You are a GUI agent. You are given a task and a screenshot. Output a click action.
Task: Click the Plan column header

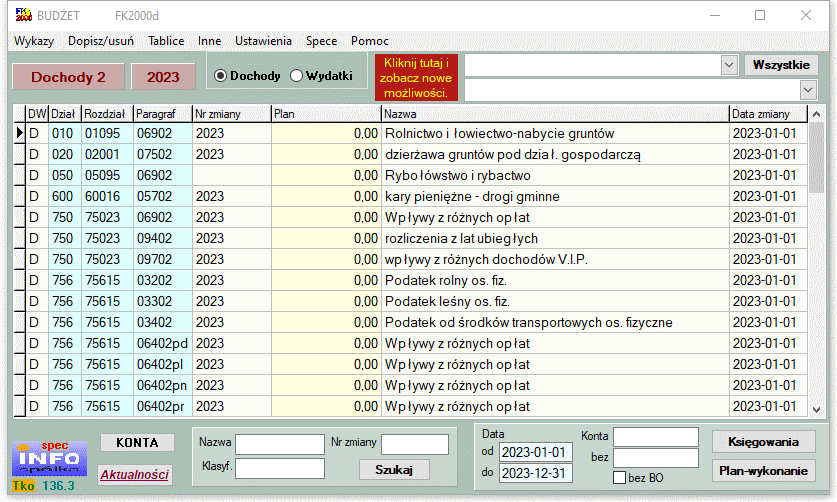[326, 114]
